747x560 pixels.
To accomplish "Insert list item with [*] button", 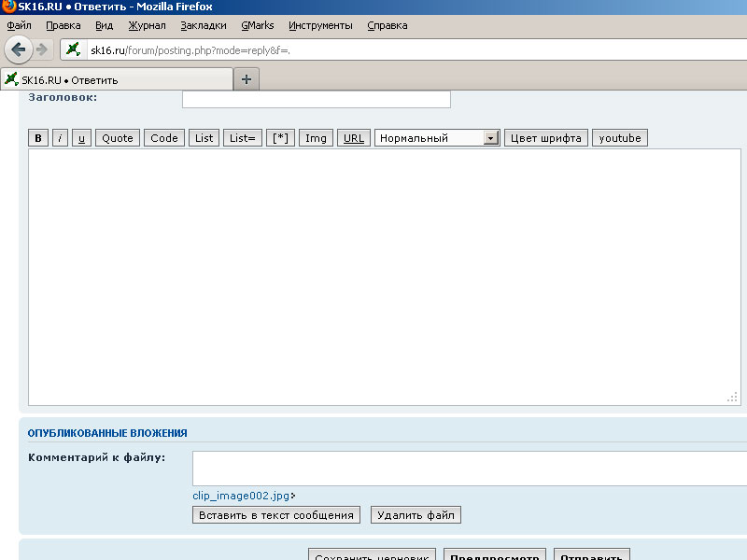I will click(280, 138).
